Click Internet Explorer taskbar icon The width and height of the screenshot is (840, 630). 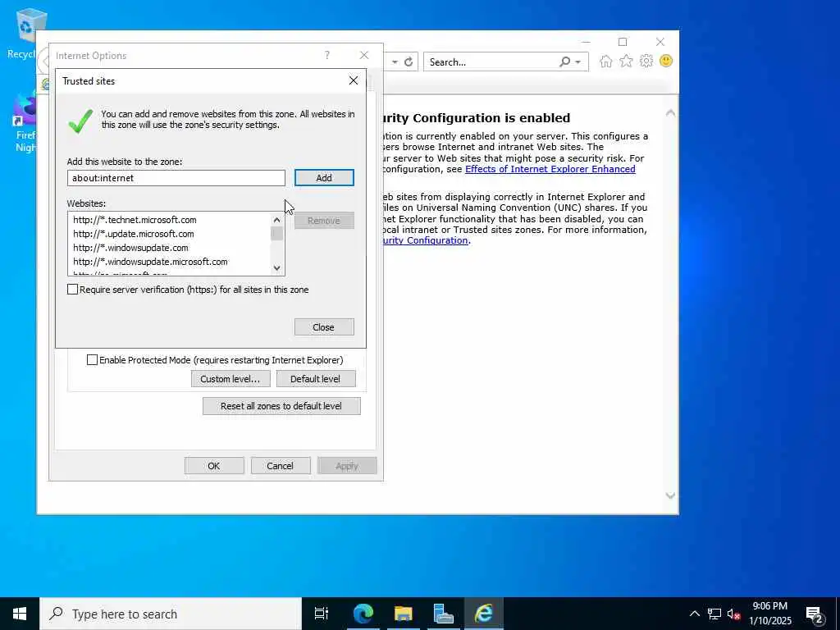click(x=484, y=614)
